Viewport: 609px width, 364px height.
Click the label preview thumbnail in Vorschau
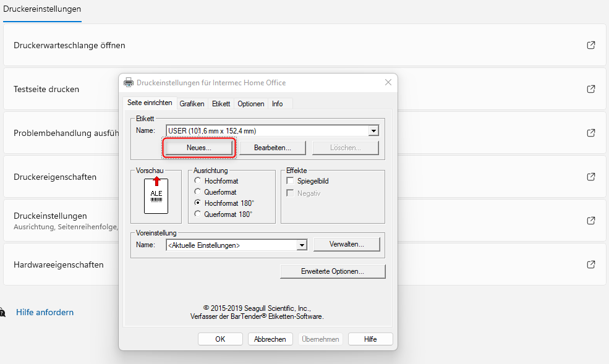(x=156, y=195)
